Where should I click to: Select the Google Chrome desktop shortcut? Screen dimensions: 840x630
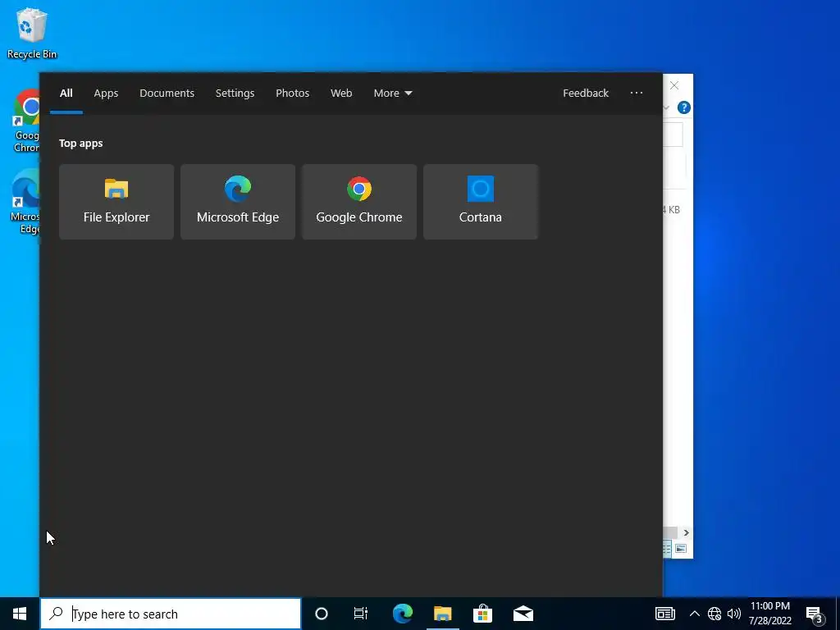click(25, 121)
